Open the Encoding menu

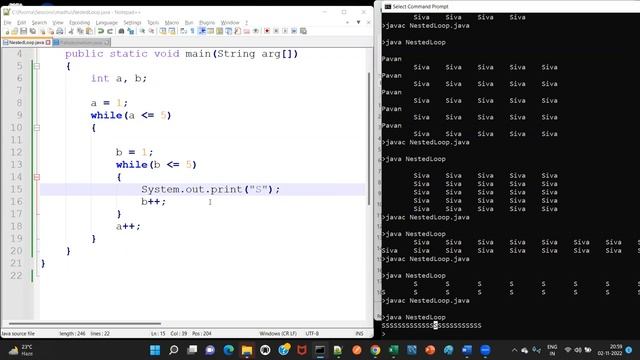(79, 22)
